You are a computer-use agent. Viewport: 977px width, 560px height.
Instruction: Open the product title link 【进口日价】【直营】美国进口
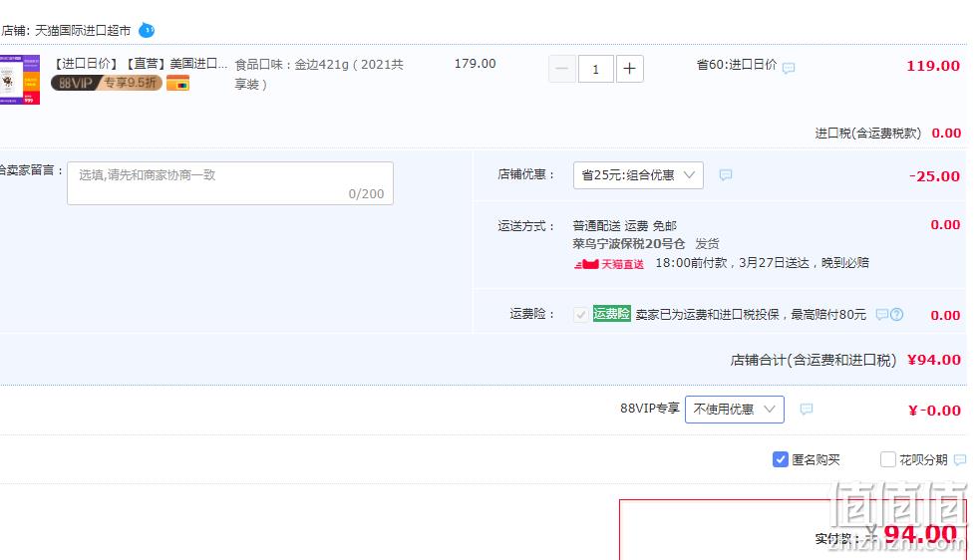[x=140, y=64]
